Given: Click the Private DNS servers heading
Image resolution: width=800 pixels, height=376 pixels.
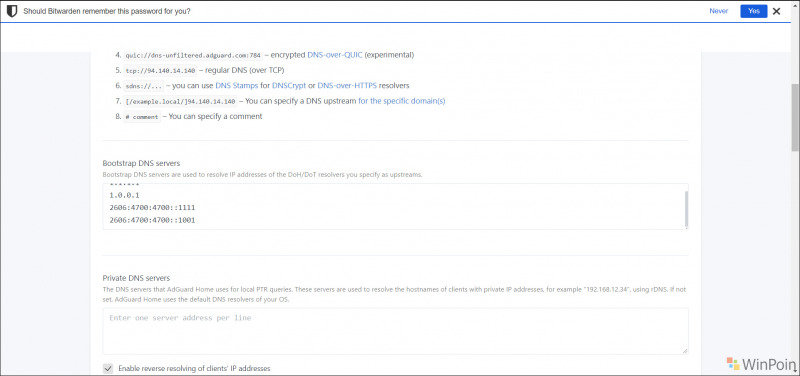Looking at the screenshot, I should pos(136,278).
